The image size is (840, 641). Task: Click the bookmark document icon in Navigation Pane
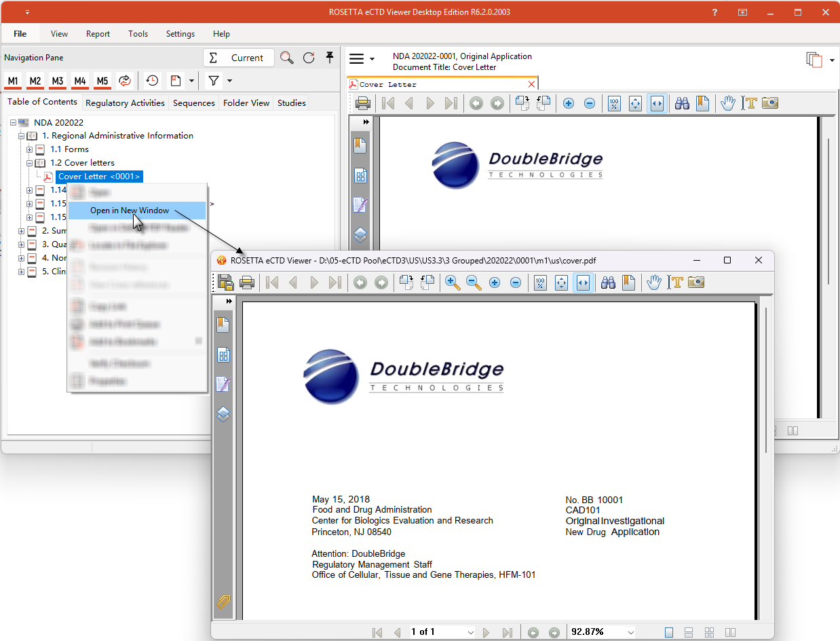[x=176, y=81]
